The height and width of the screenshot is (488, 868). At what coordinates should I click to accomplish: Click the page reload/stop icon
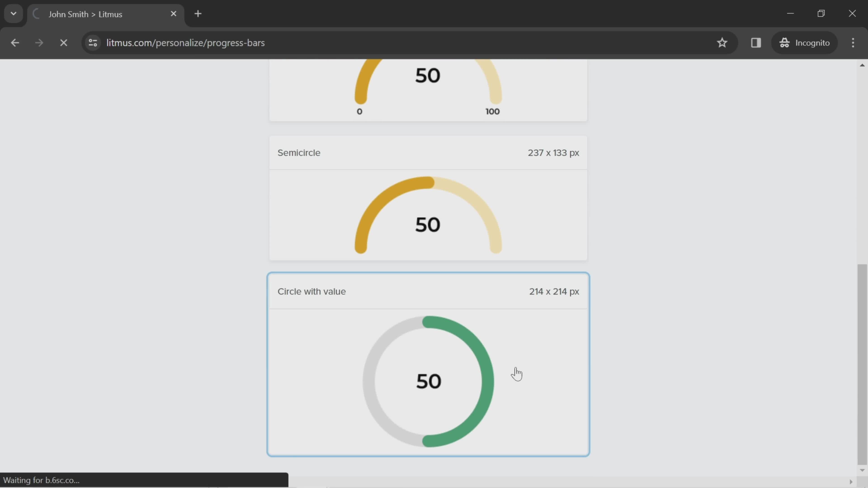[64, 42]
